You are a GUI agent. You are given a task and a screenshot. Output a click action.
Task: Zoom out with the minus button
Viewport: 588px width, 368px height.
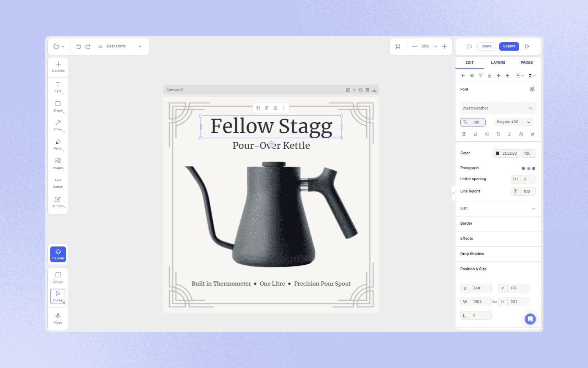(x=414, y=46)
